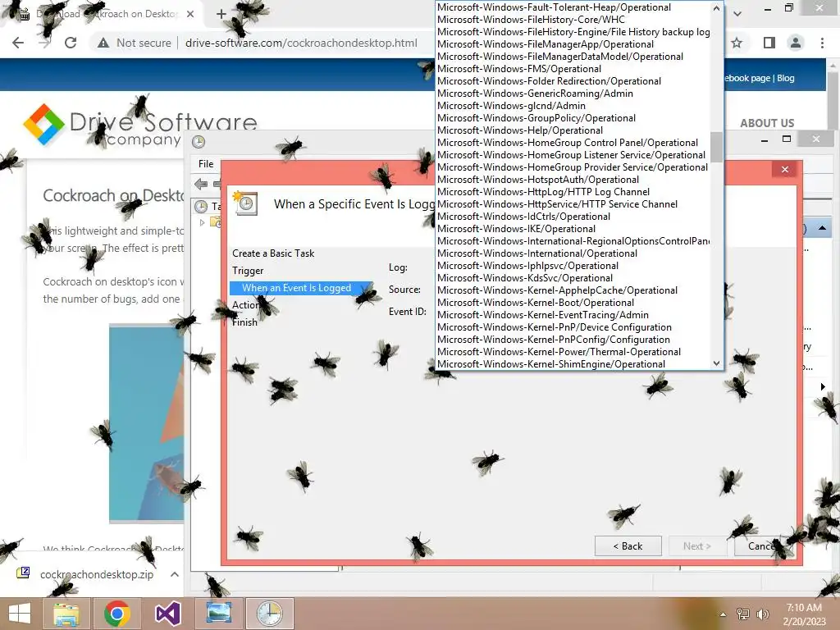The image size is (840, 630).
Task: Open File Explorer from taskbar
Action: click(66, 614)
